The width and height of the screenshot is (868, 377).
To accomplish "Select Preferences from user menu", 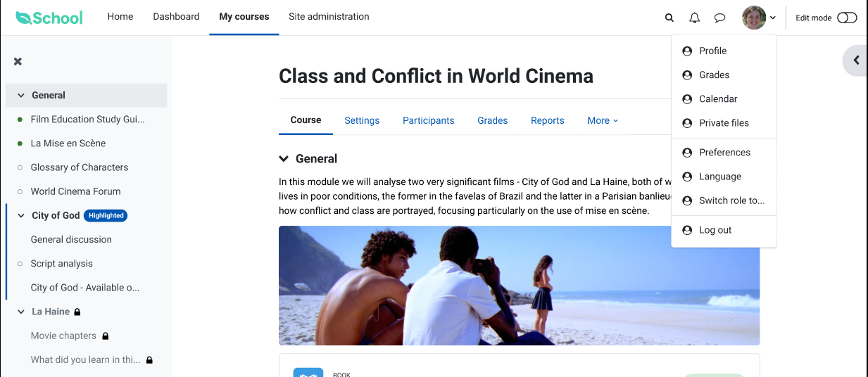I will (x=724, y=153).
